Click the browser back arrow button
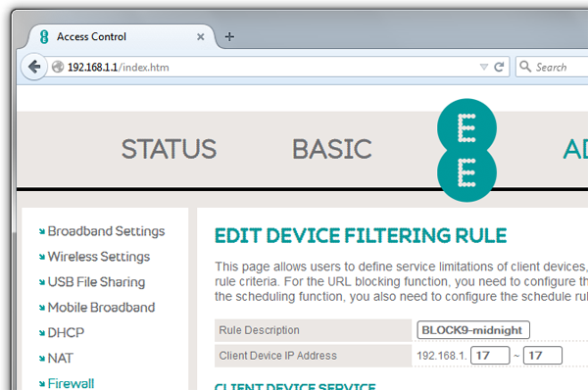 point(34,68)
